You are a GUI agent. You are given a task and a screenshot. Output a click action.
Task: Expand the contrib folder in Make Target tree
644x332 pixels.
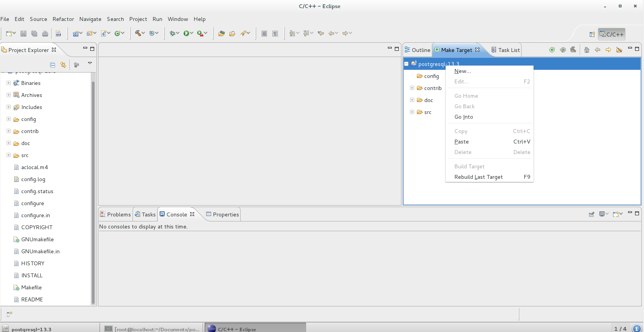[x=412, y=88]
